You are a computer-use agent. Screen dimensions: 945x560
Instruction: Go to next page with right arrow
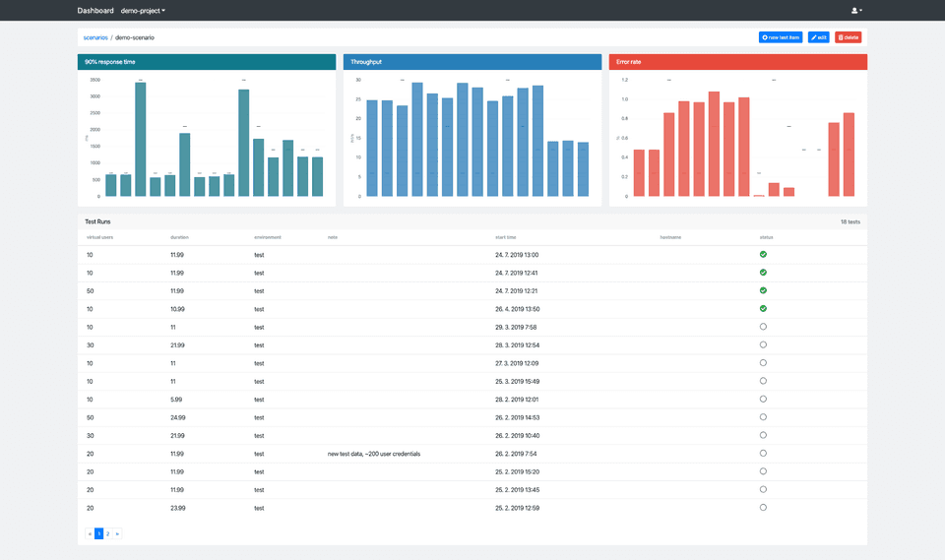point(117,533)
